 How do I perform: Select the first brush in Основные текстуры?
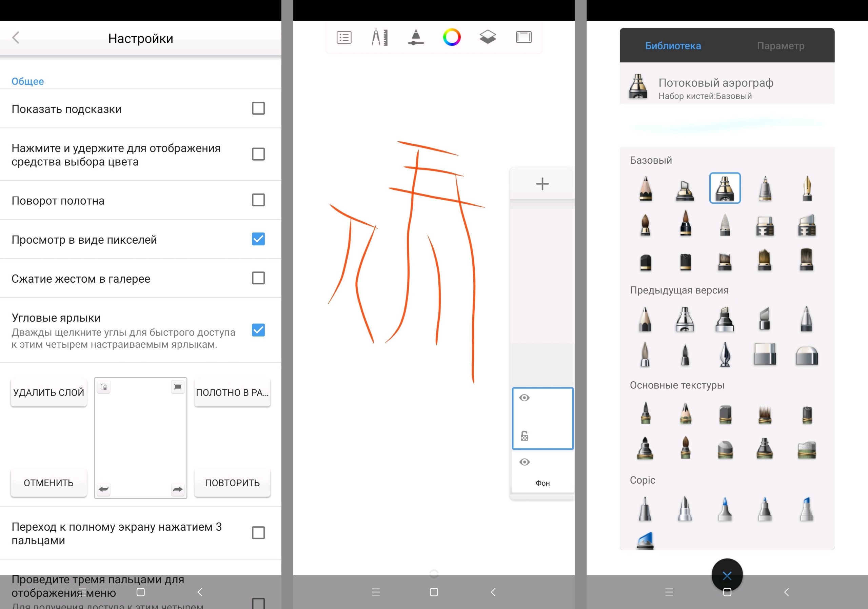645,413
